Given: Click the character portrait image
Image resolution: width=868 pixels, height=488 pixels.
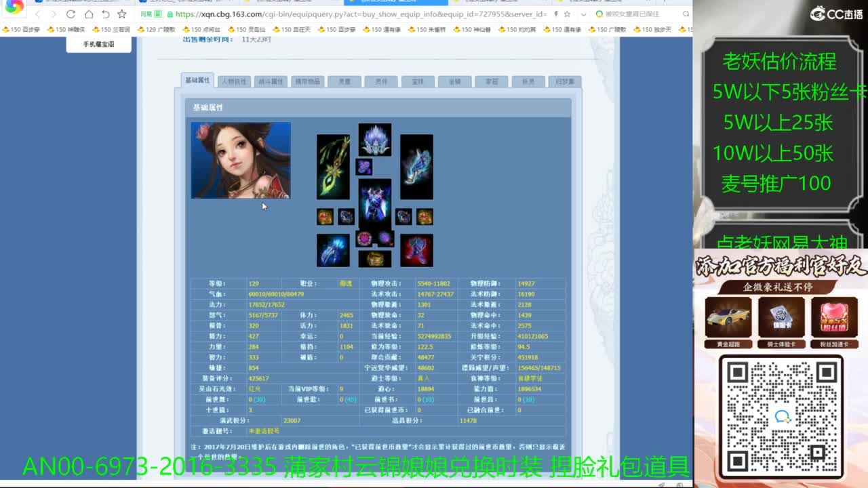Looking at the screenshot, I should click(241, 160).
